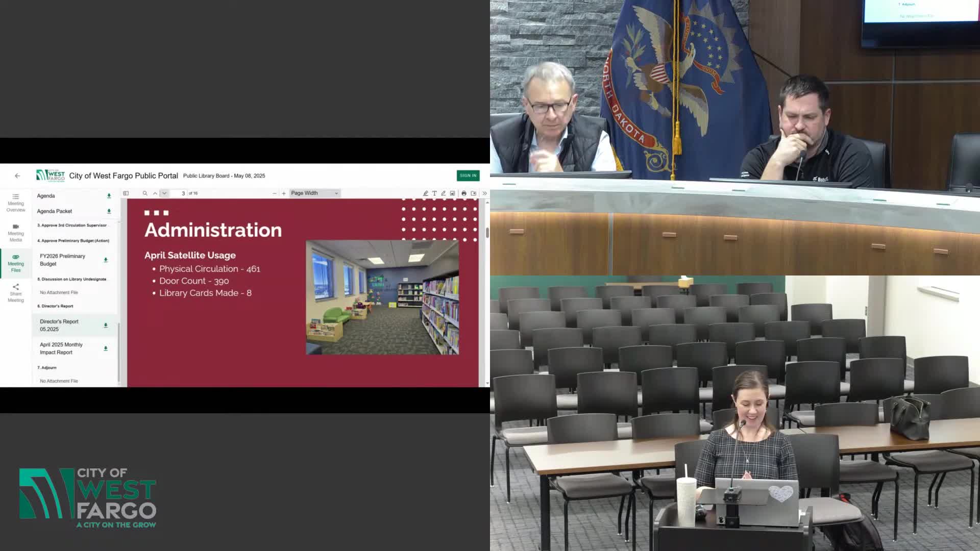Open April 2025 Monthly Impact Report
Image resolution: width=980 pixels, height=551 pixels.
point(61,348)
